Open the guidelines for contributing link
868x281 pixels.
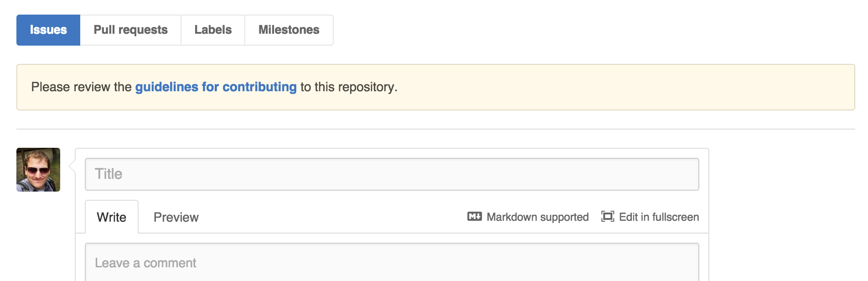click(216, 87)
